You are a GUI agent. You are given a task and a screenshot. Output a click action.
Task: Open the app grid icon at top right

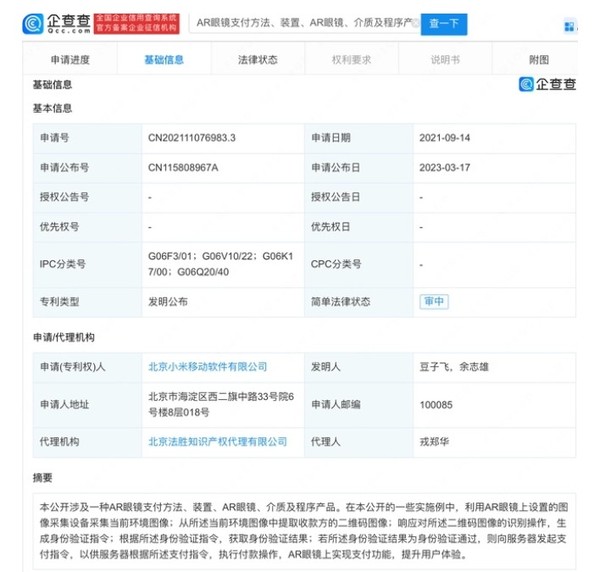point(569,26)
